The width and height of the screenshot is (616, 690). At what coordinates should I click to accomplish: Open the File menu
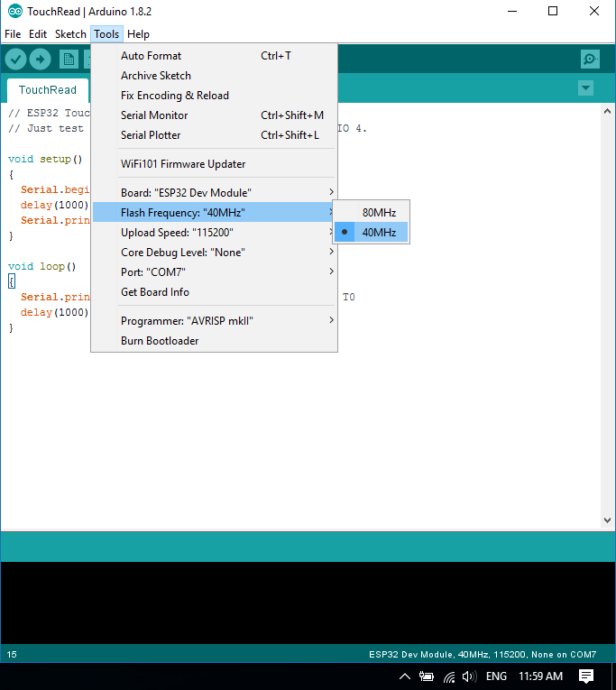13,34
